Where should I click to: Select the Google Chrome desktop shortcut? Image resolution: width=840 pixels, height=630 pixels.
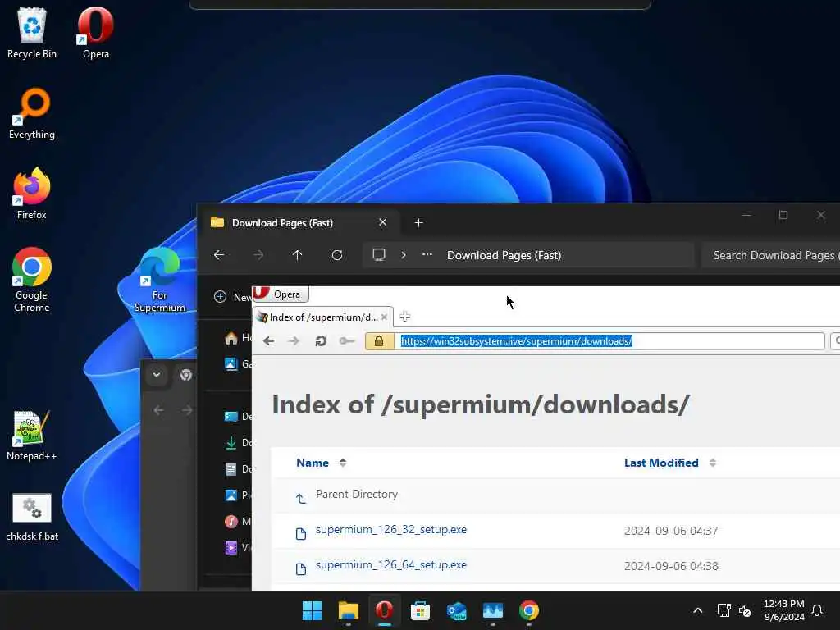[x=32, y=280]
